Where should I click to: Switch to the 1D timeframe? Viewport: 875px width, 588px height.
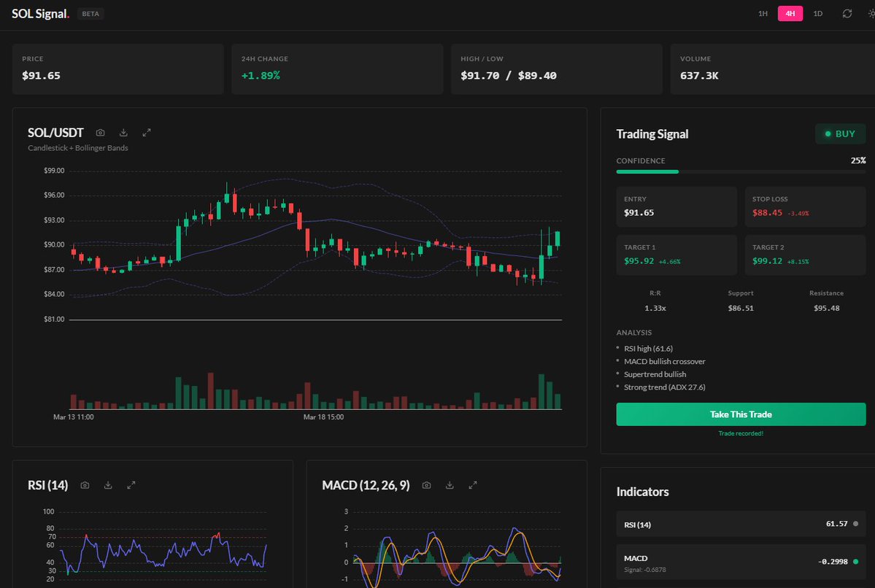(x=817, y=13)
